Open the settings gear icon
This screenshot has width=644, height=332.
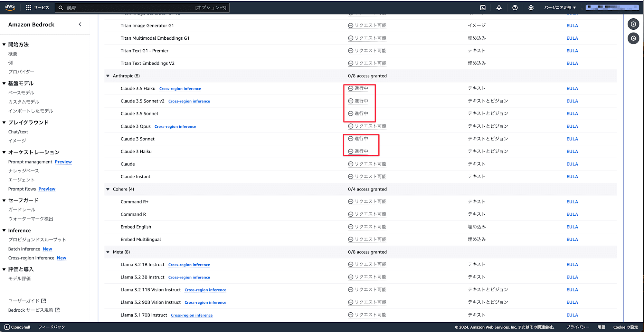tap(531, 7)
